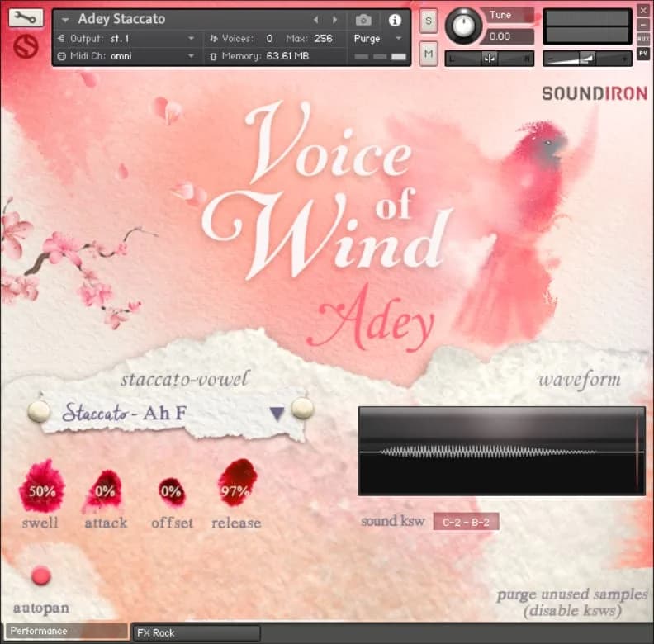Click the Max voices 256 value
Image resolution: width=654 pixels, height=644 pixels.
pos(323,38)
